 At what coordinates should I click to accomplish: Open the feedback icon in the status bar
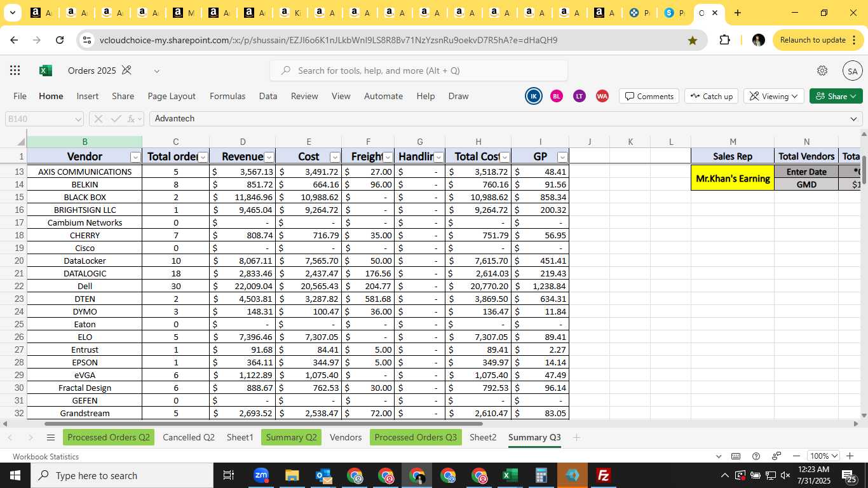coord(776,456)
